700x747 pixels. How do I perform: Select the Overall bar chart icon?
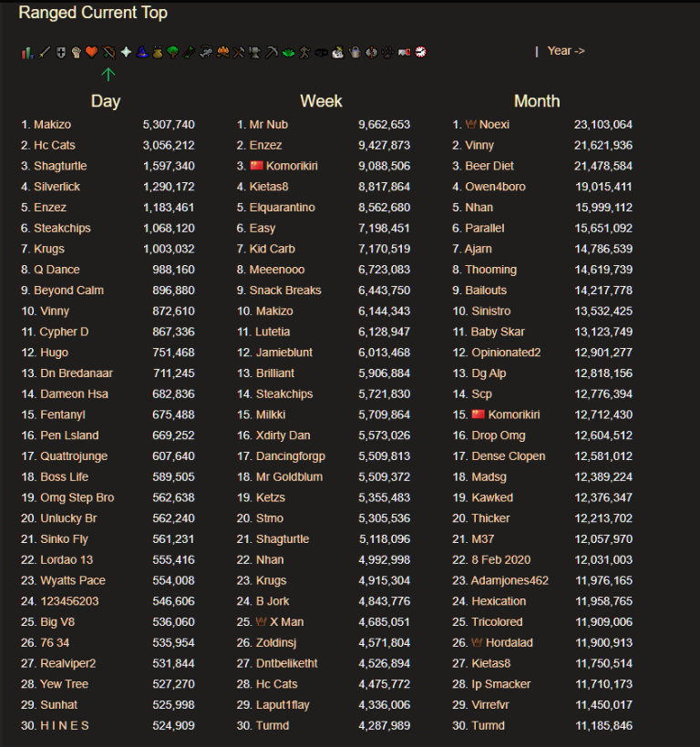pyautogui.click(x=27, y=53)
